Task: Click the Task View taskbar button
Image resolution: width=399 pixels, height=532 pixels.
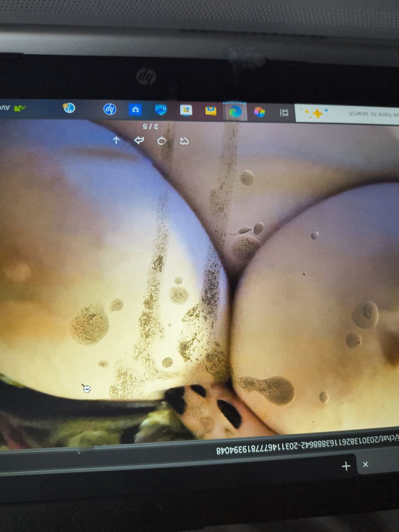Action: pos(285,113)
